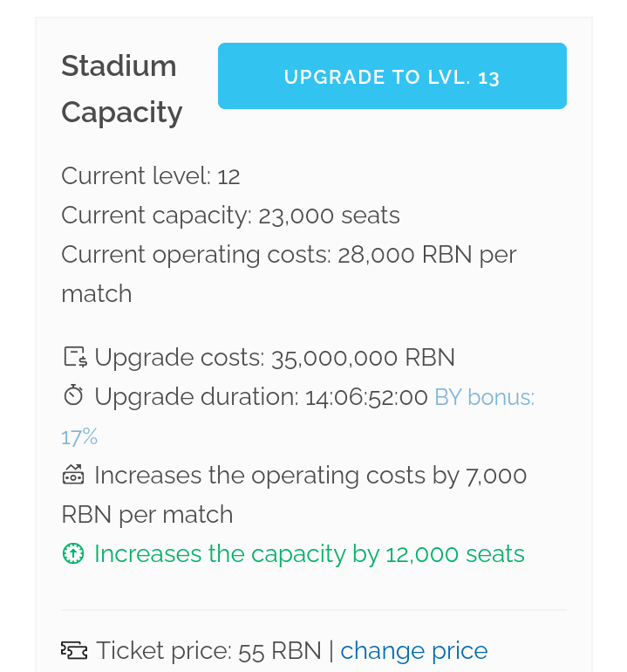
Task: Click the Current level: 12 text
Action: 151,175
